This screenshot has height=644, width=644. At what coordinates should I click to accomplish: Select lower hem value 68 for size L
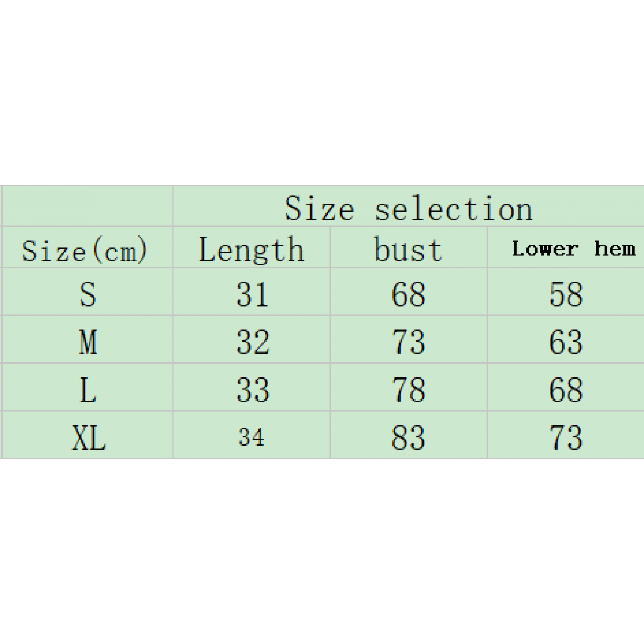(x=566, y=390)
